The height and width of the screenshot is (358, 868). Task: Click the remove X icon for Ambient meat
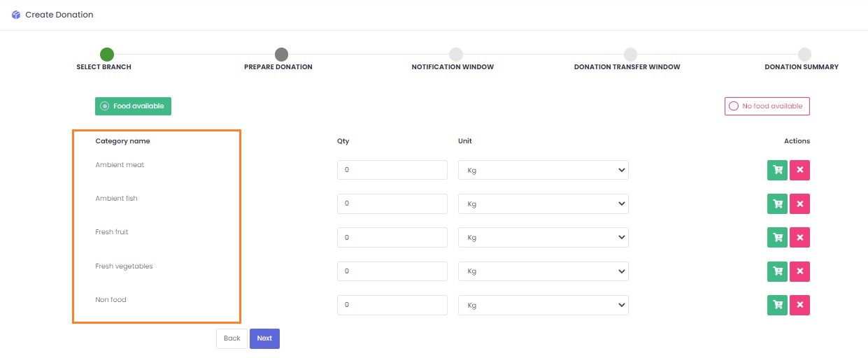[x=799, y=170]
